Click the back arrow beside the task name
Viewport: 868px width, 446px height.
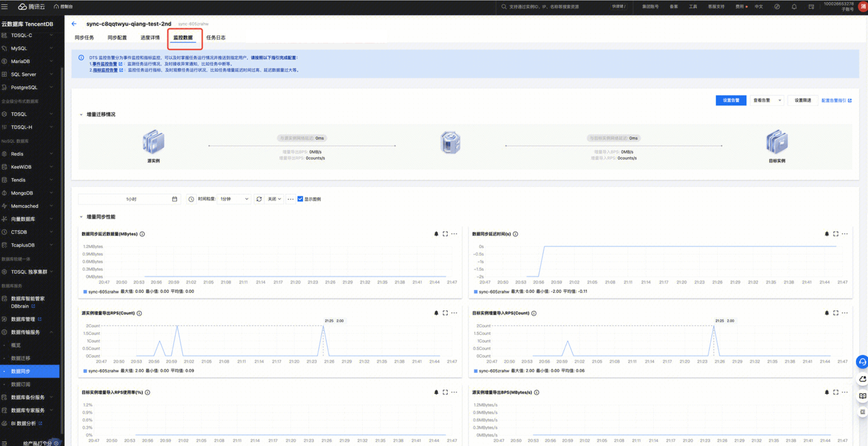tap(74, 23)
